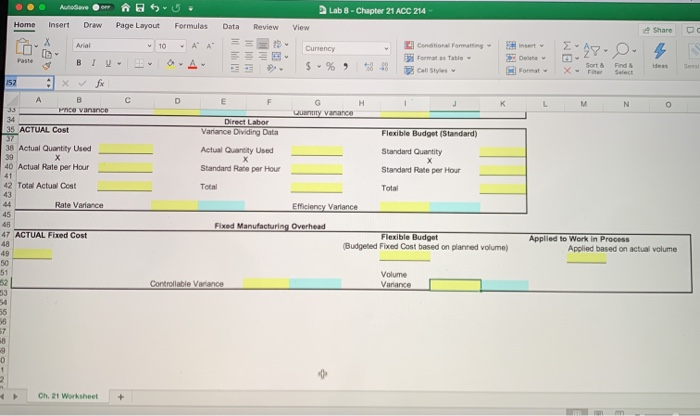
Task: Open Find & Select magnifier
Action: pos(623,58)
